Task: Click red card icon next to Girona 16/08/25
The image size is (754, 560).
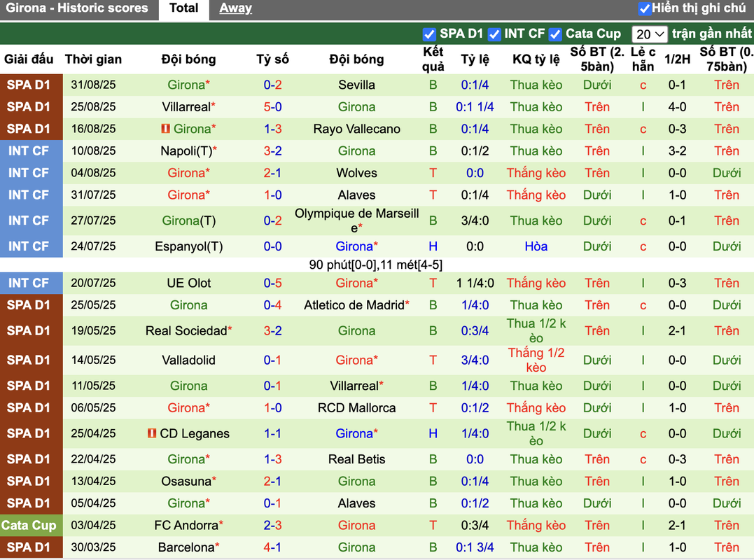Action: click(165, 129)
